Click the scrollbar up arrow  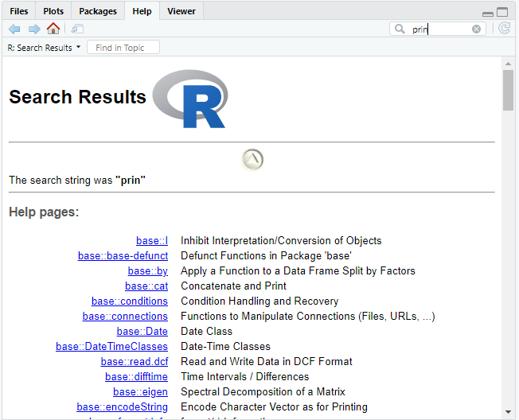[x=508, y=63]
